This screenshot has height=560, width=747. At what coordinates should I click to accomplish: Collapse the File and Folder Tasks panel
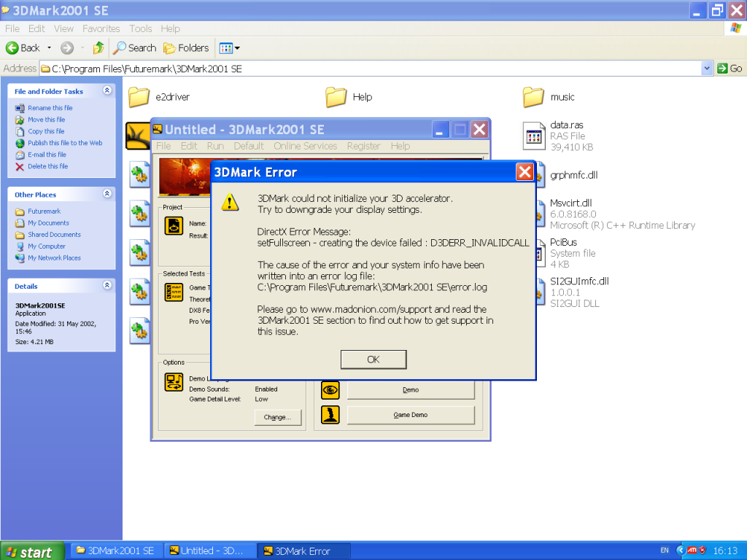click(107, 90)
